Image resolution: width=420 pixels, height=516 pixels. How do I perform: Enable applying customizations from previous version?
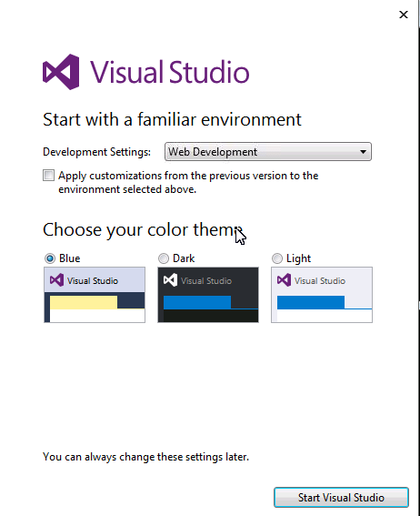pyautogui.click(x=48, y=176)
